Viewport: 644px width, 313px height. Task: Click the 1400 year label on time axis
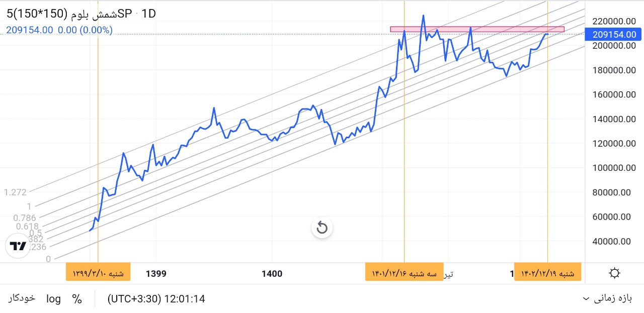pos(272,274)
